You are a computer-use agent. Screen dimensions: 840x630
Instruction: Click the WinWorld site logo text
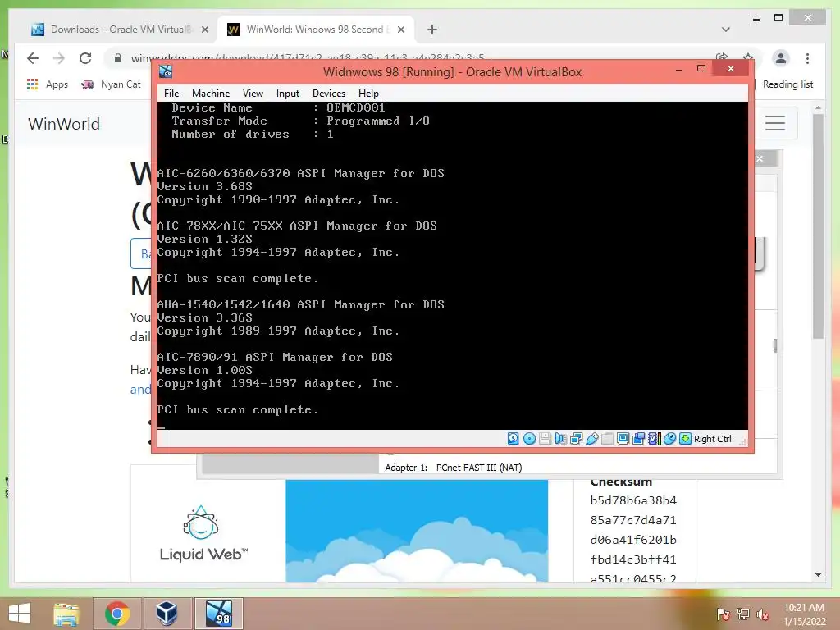coord(64,124)
